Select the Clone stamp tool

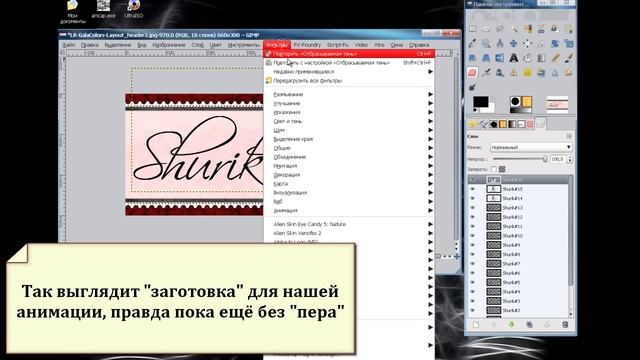[513, 73]
